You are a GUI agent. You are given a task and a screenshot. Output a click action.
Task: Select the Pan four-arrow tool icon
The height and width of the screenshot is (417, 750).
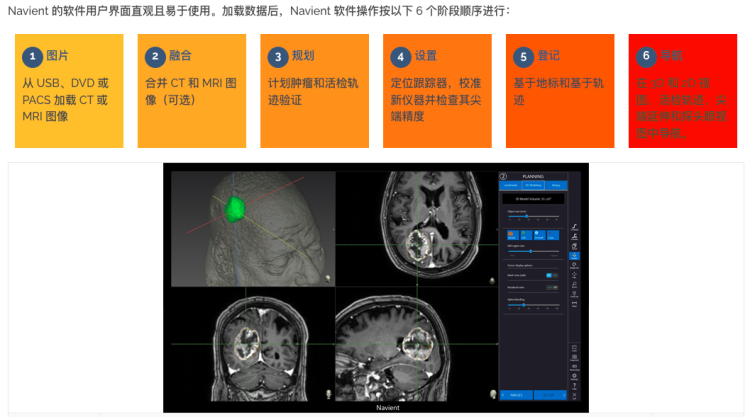click(574, 275)
